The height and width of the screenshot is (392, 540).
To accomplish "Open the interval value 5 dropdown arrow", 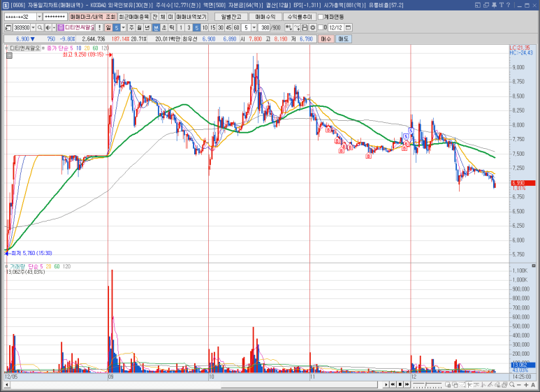I will click(x=254, y=27).
